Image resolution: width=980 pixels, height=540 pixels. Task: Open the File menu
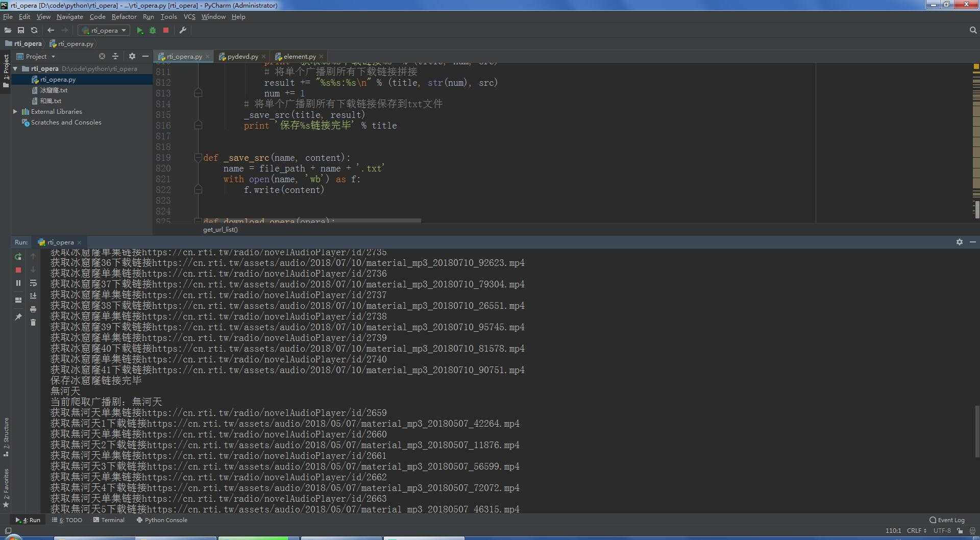tap(8, 17)
